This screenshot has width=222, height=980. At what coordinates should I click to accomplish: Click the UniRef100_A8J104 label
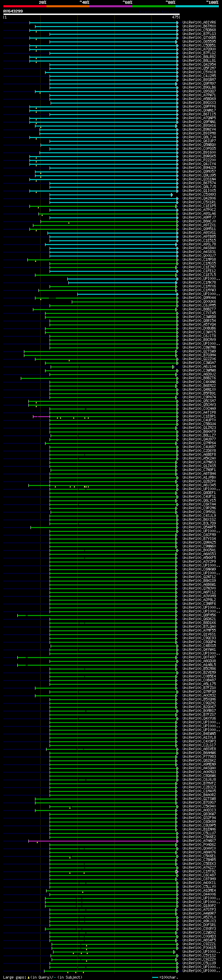199,367
